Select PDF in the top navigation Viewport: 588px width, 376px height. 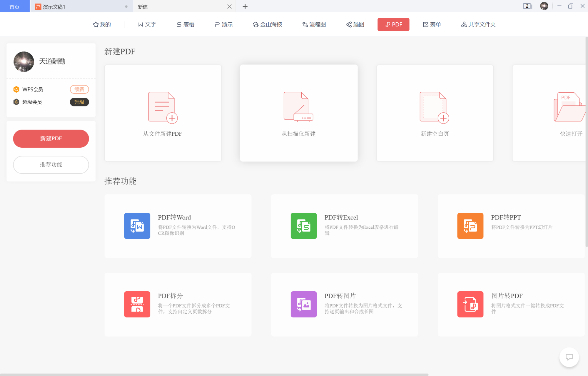click(393, 24)
